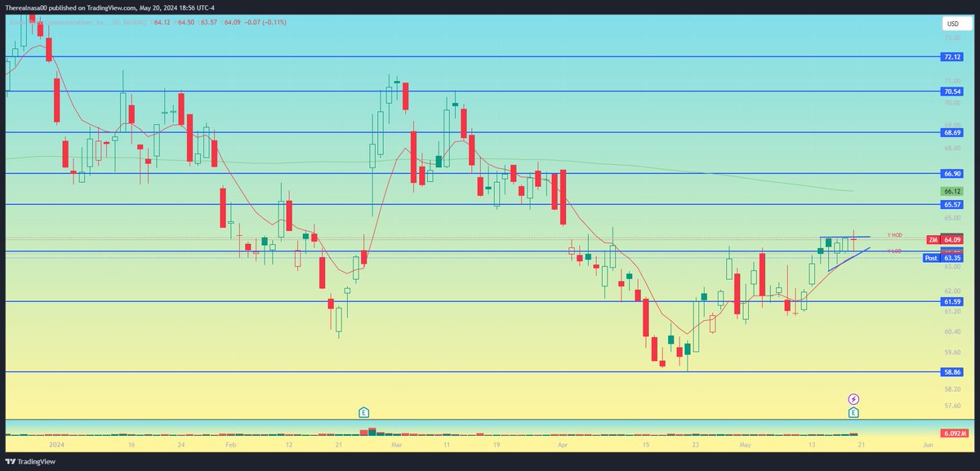Click the 58.86 horizontal line price label
The height and width of the screenshot is (471, 980).
click(951, 371)
